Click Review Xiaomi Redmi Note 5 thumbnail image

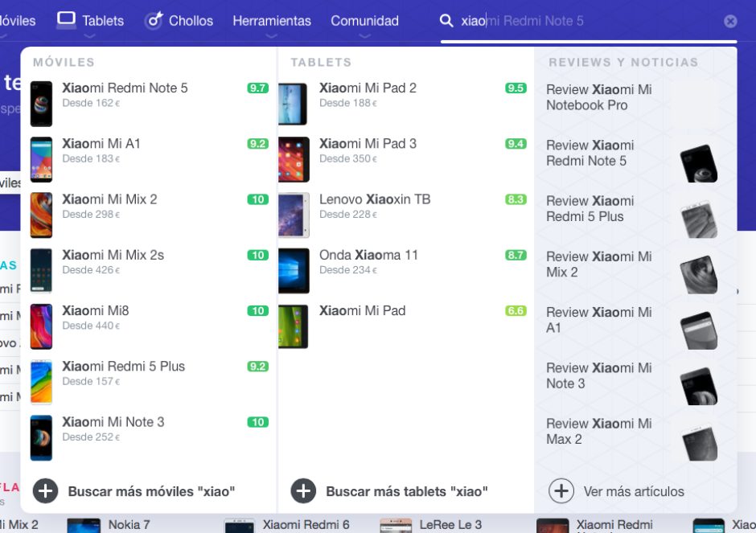tap(699, 163)
